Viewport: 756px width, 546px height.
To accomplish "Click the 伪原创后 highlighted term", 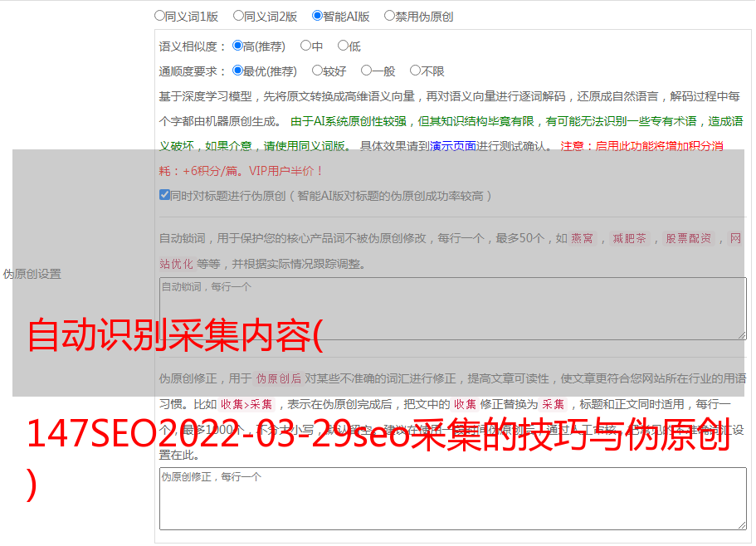I will point(278,378).
